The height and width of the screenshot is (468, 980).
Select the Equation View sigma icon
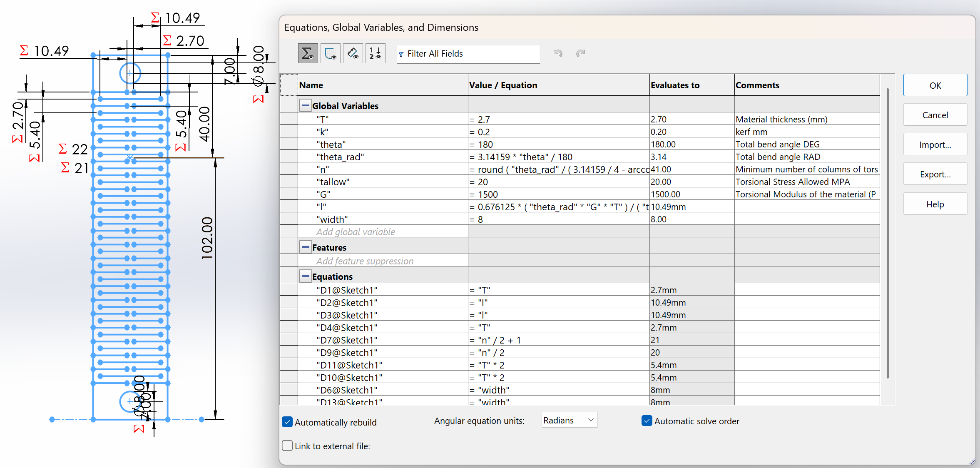308,53
